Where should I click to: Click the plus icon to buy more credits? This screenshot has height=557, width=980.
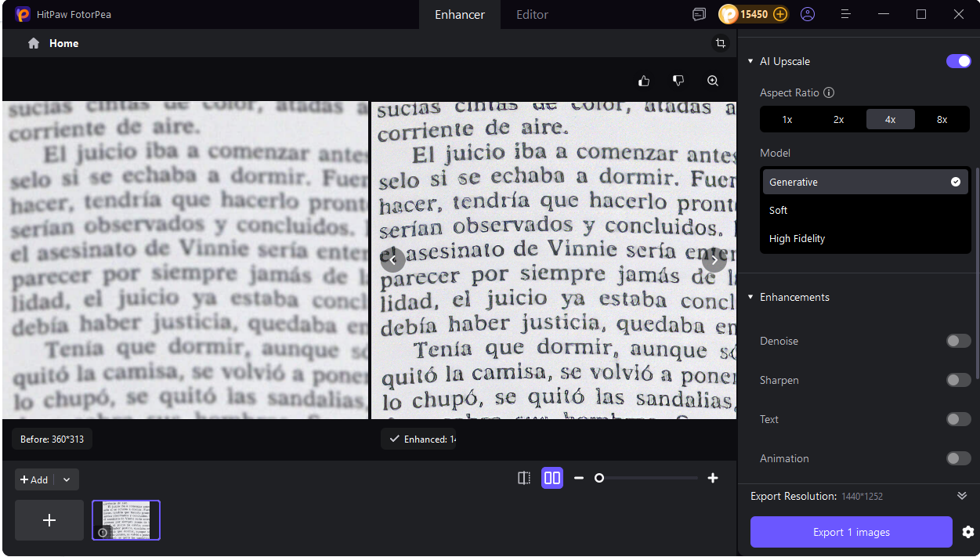pos(780,13)
